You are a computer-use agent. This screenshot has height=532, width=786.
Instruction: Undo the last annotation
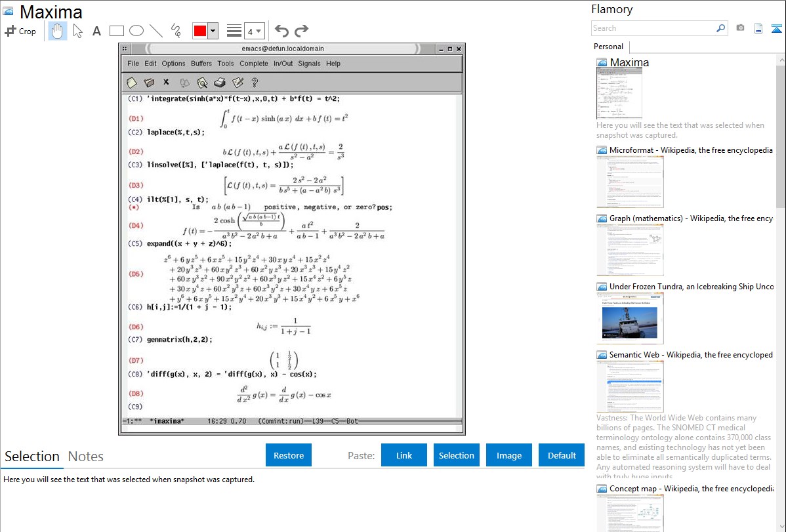click(x=281, y=31)
